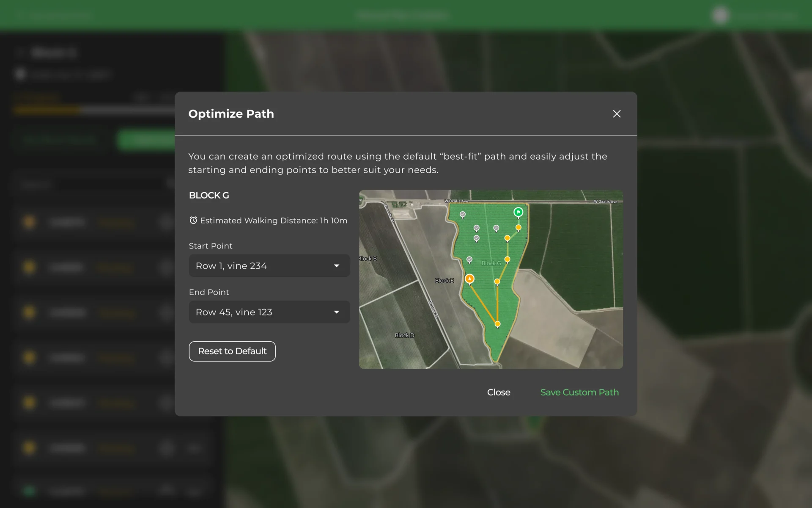This screenshot has height=508, width=812.
Task: Click the BLOCK G heading in the dialog
Action: tap(209, 195)
